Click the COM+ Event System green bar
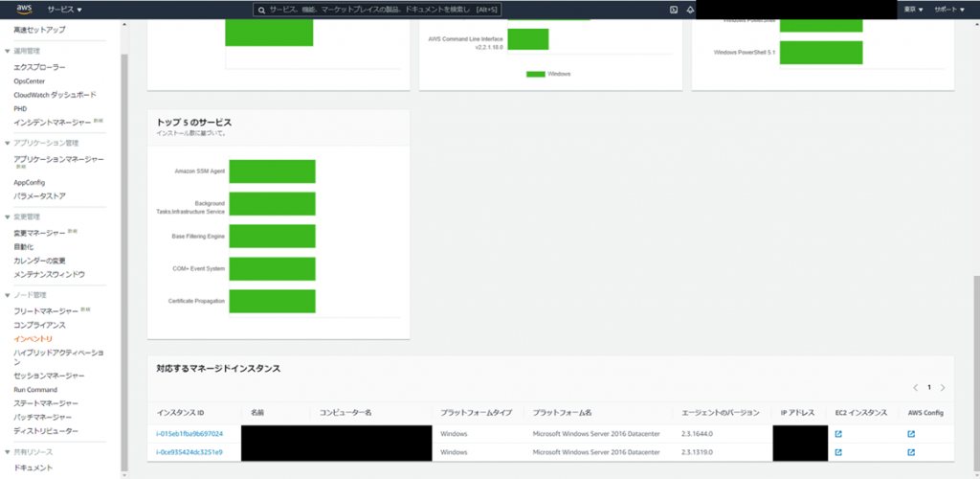Screen dimensions: 980x479 [273, 269]
